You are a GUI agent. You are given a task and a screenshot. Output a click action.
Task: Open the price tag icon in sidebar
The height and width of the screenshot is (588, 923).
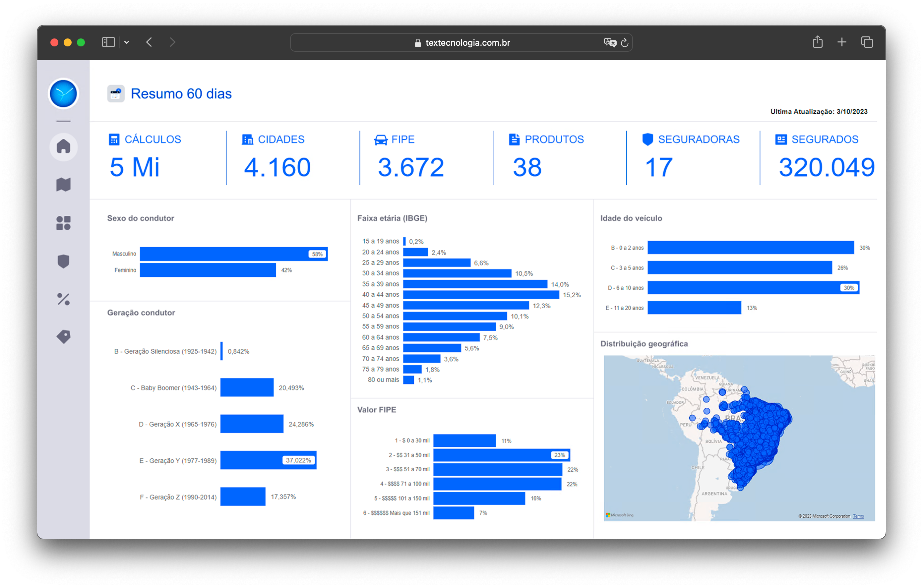coord(63,336)
